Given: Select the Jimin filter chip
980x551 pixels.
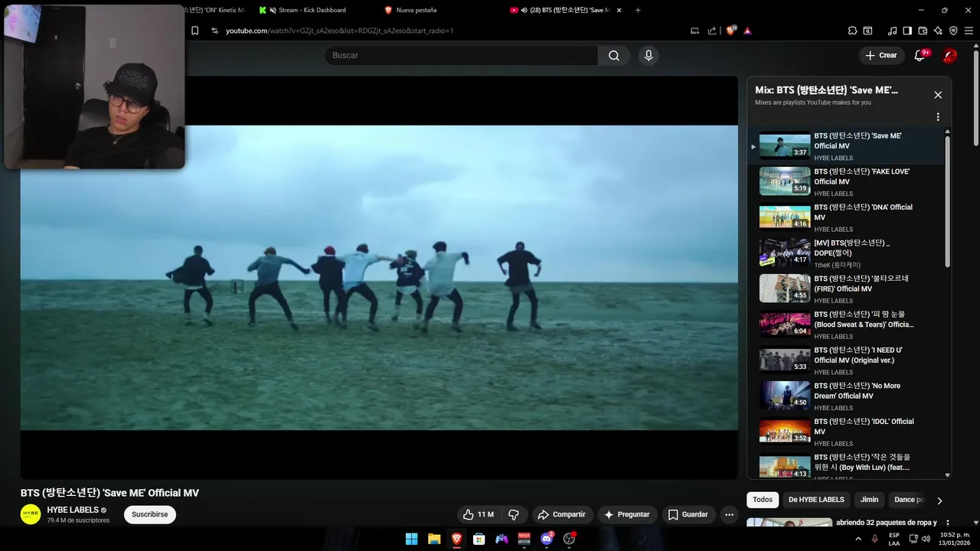Looking at the screenshot, I should coord(869,500).
